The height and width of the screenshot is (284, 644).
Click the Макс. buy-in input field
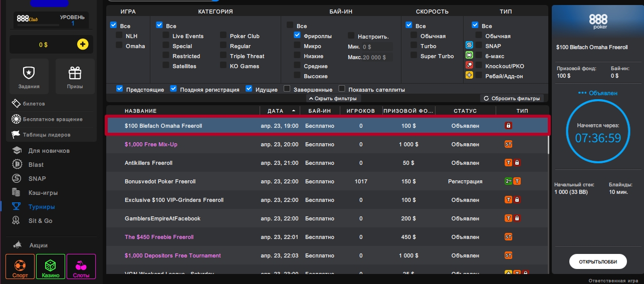tap(377, 57)
